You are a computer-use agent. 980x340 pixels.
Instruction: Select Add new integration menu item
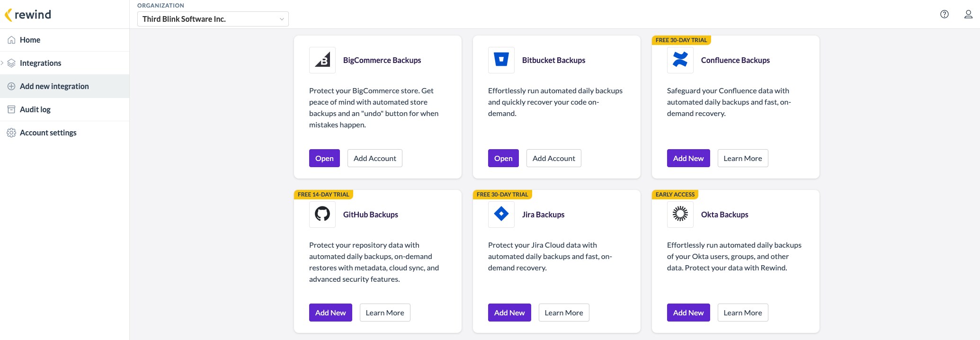tap(64, 86)
